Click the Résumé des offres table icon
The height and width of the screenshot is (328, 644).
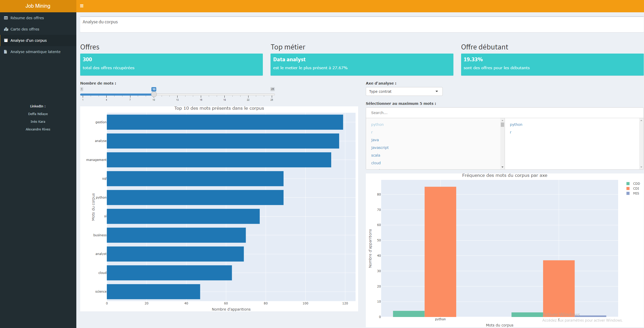point(6,18)
